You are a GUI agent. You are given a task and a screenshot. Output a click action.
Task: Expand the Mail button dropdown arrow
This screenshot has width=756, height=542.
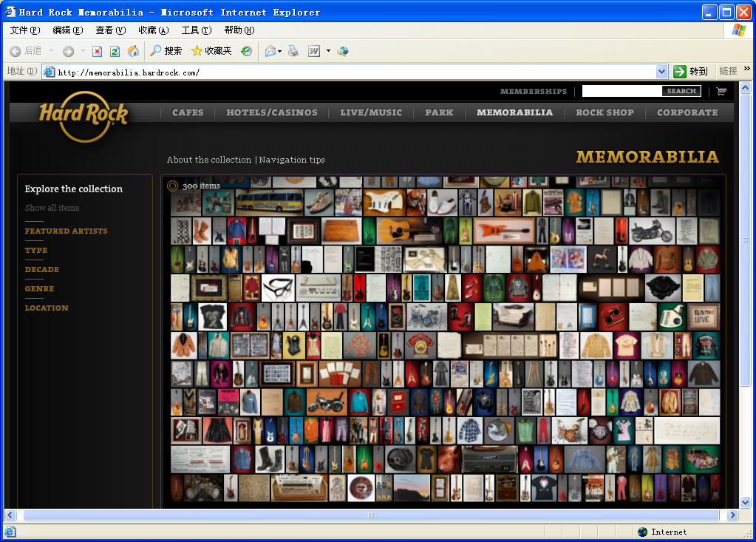pyautogui.click(x=279, y=51)
